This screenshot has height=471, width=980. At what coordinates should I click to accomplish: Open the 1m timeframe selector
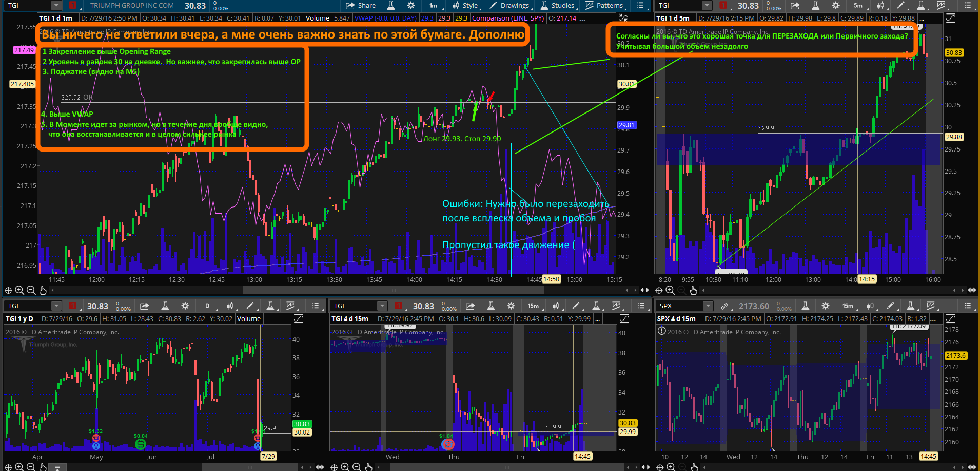pyautogui.click(x=434, y=5)
